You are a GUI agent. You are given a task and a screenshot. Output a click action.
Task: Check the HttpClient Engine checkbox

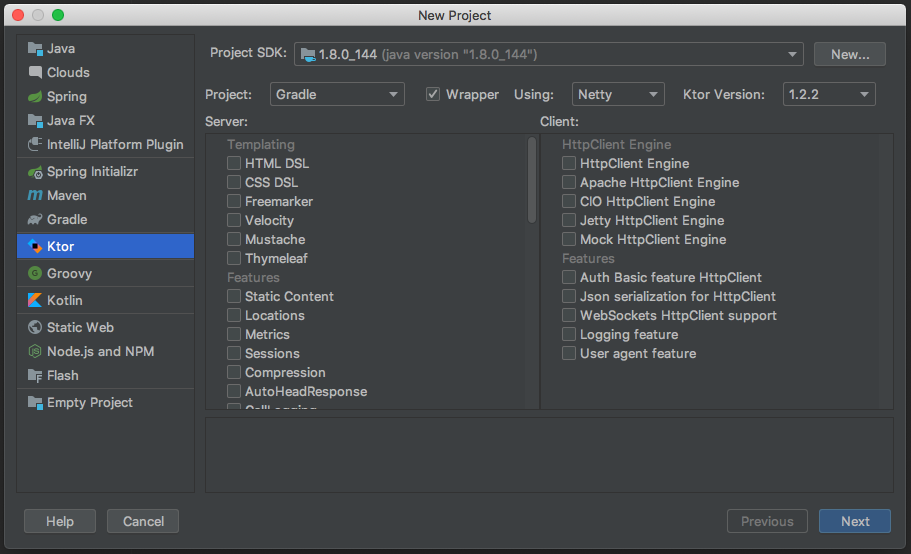click(569, 163)
